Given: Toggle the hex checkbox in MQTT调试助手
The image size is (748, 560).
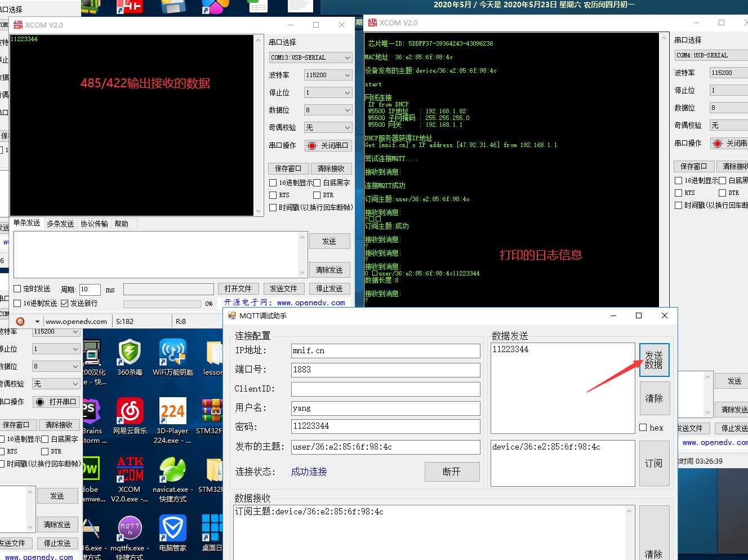Looking at the screenshot, I should coord(643,428).
